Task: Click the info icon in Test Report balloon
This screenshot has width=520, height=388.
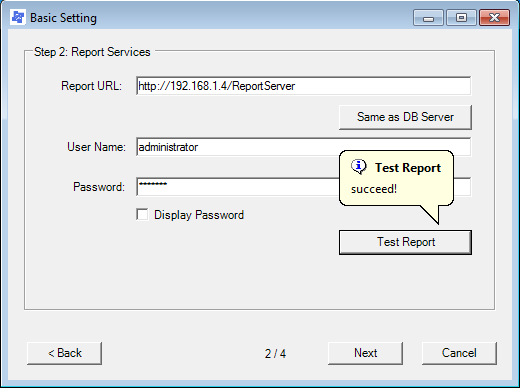Action: 359,166
